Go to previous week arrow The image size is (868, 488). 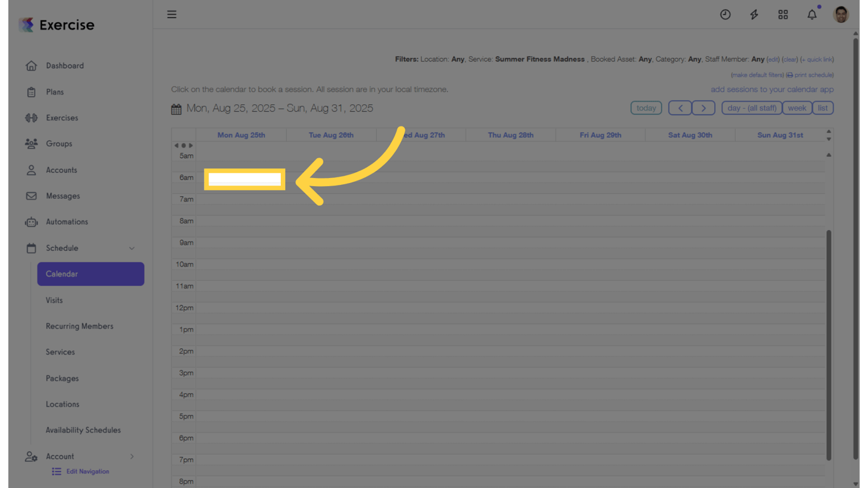point(680,108)
